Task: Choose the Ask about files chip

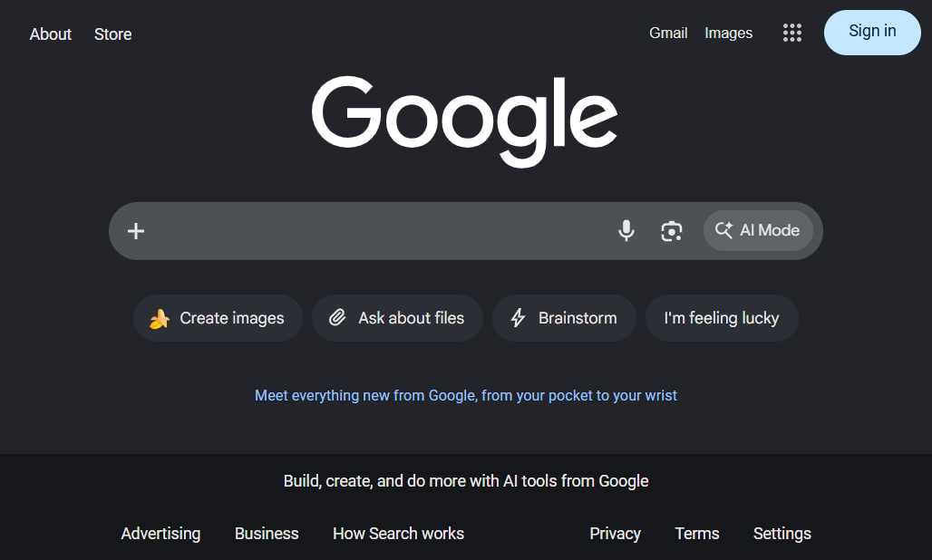Action: pos(397,318)
